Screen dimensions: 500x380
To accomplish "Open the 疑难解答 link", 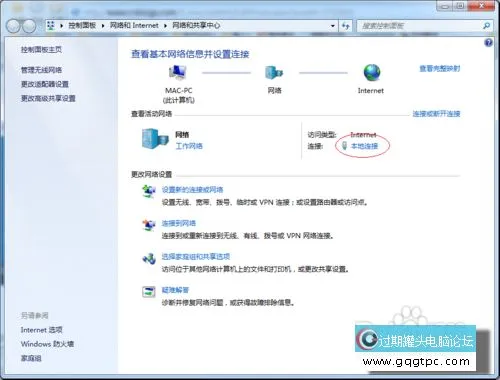I will (175, 290).
